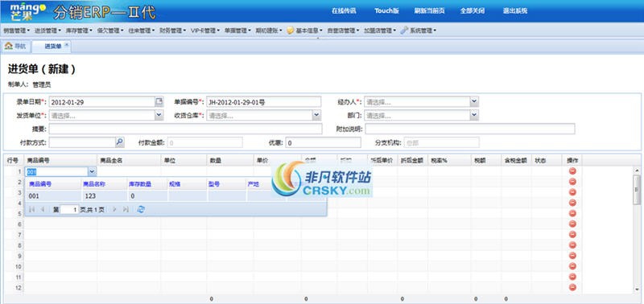Viewport: 644px width, 304px height.
Task: Click the 全部关闭 header link
Action: click(473, 11)
